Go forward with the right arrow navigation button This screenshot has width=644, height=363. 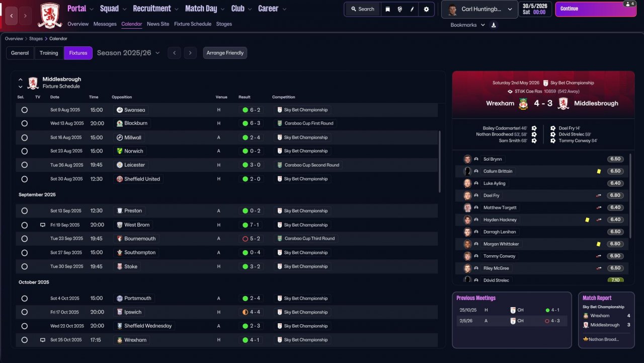click(x=26, y=16)
